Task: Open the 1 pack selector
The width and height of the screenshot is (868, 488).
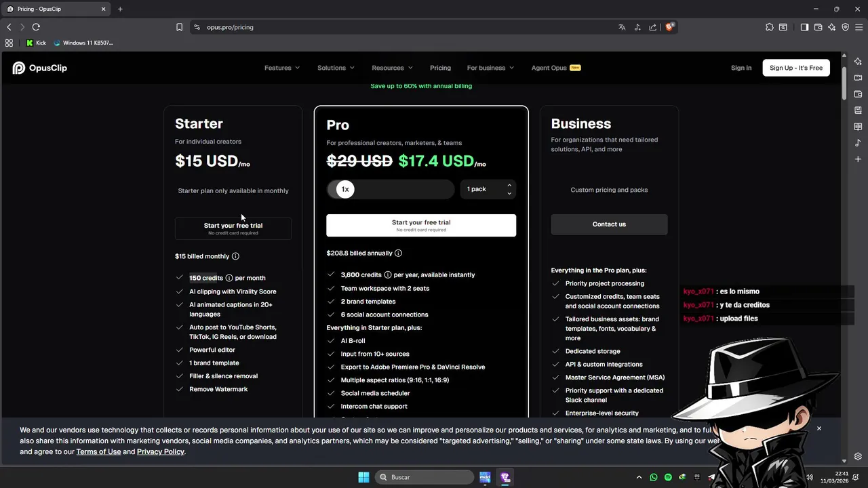Action: pos(488,189)
